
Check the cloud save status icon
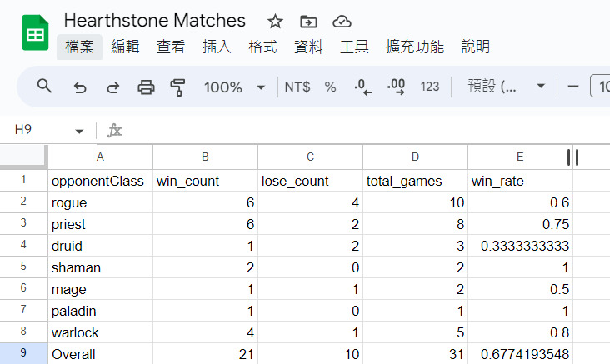click(341, 22)
